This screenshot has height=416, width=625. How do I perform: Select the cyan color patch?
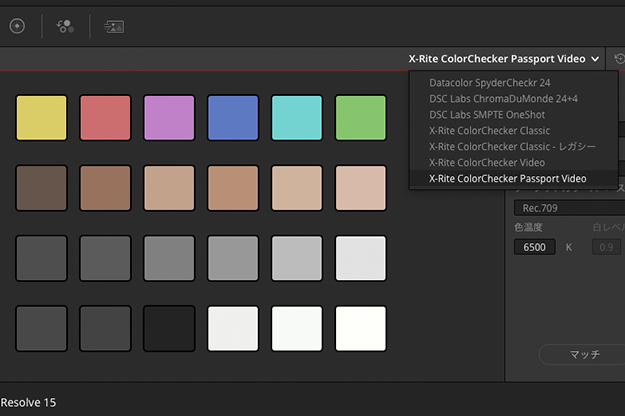click(297, 118)
